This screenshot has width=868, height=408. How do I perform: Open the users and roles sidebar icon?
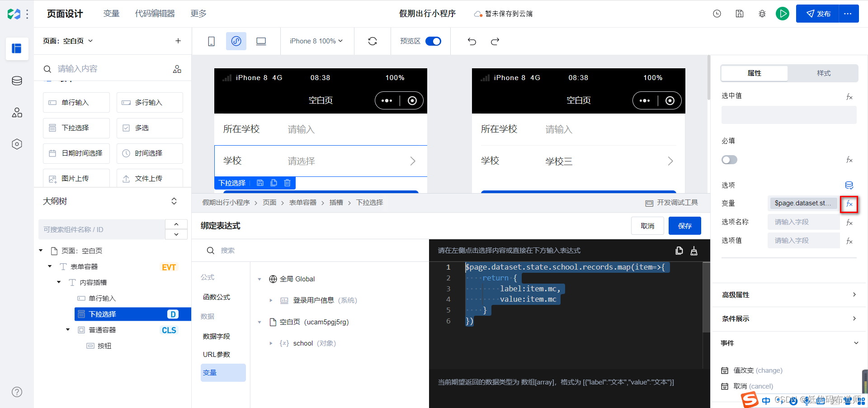[x=17, y=113]
